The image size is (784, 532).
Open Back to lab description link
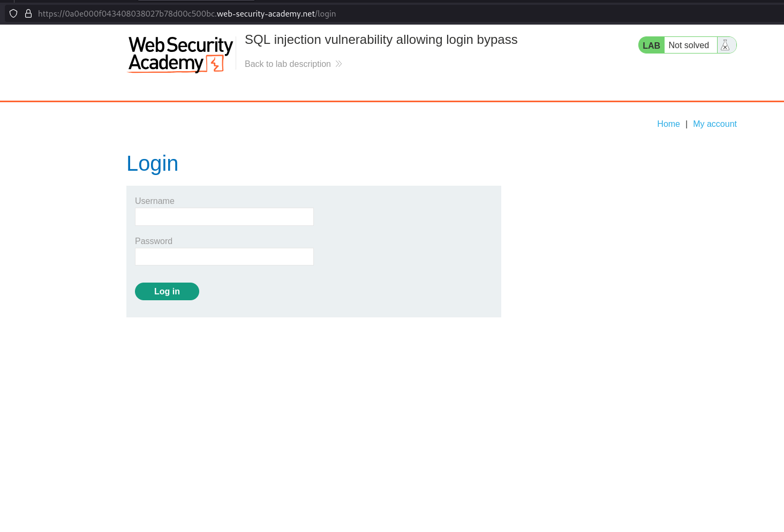pos(288,64)
